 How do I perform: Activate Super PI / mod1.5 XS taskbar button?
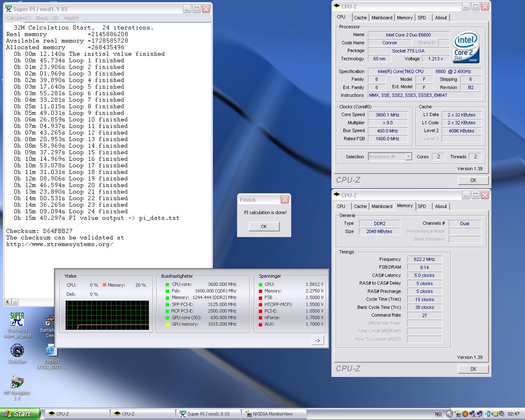208,414
